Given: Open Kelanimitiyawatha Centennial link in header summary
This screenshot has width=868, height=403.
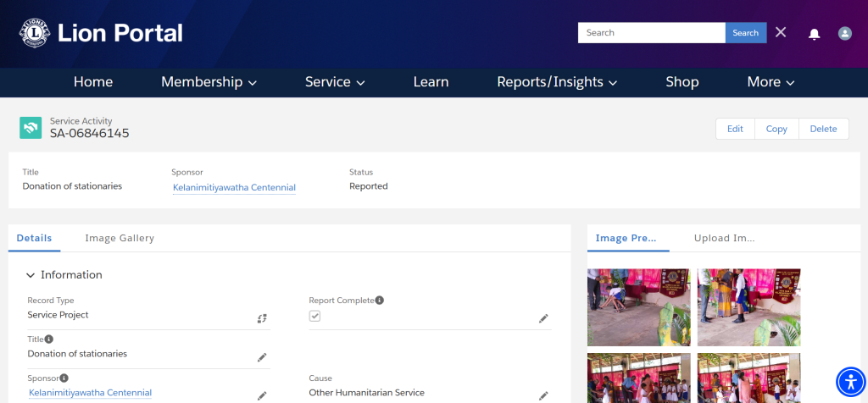Looking at the screenshot, I should 234,187.
